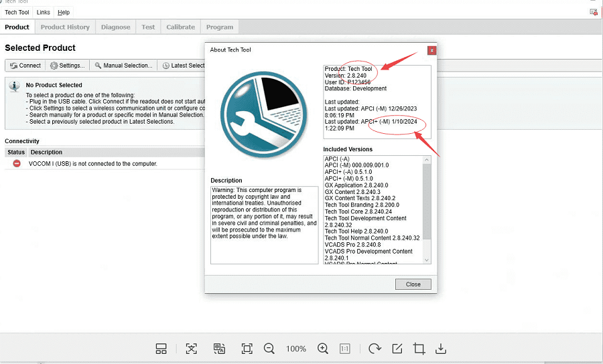Click the 'User ID: P123456' line
The width and height of the screenshot is (603, 364).
[x=348, y=82]
